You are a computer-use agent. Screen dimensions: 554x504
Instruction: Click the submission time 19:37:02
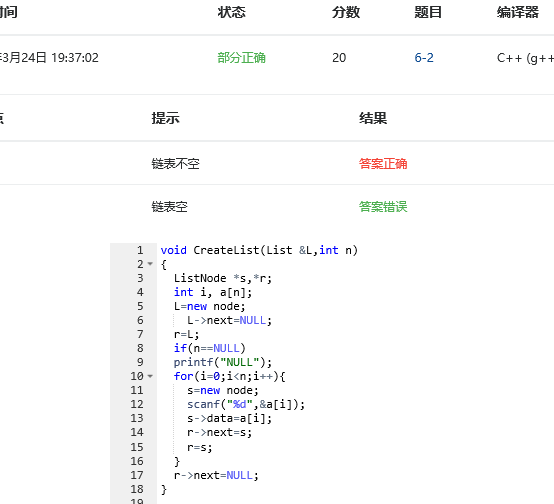click(x=75, y=58)
